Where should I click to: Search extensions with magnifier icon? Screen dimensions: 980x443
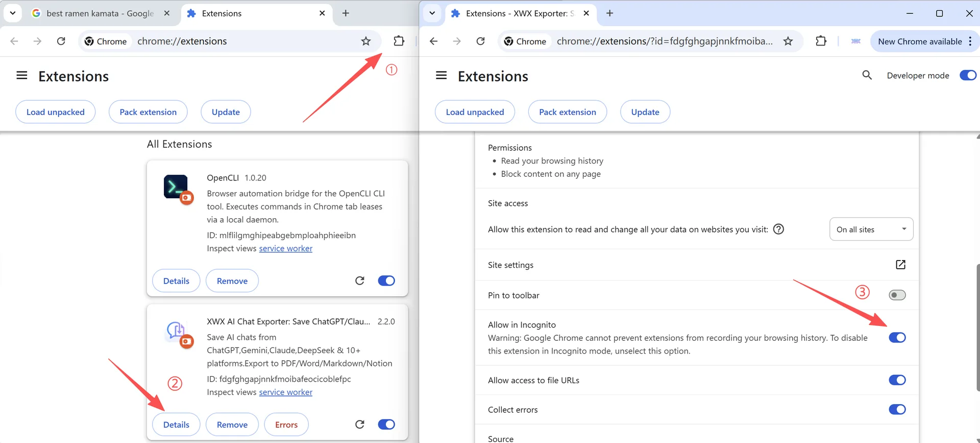click(867, 75)
